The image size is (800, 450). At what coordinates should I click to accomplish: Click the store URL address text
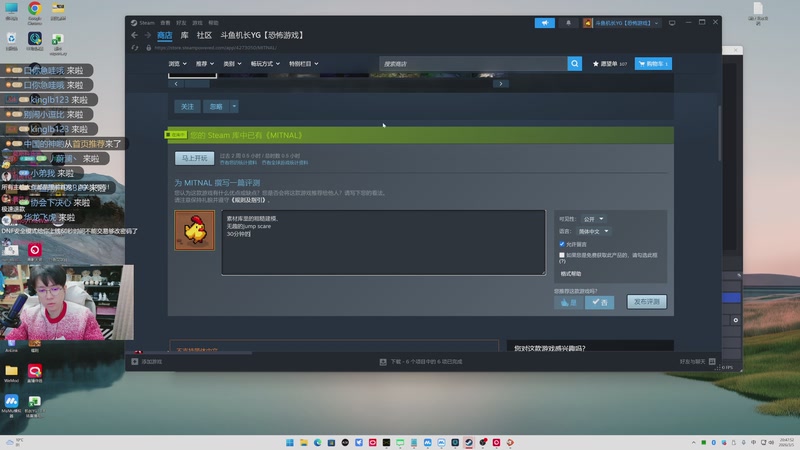(x=215, y=47)
